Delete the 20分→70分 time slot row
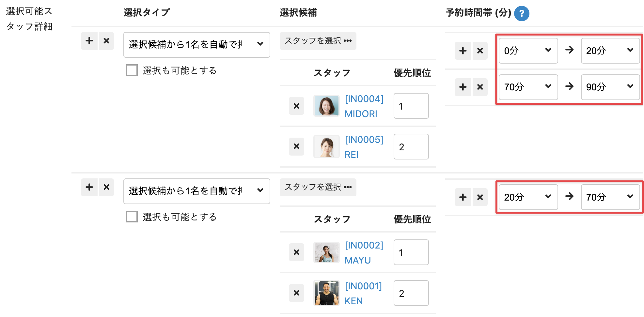 coord(480,197)
